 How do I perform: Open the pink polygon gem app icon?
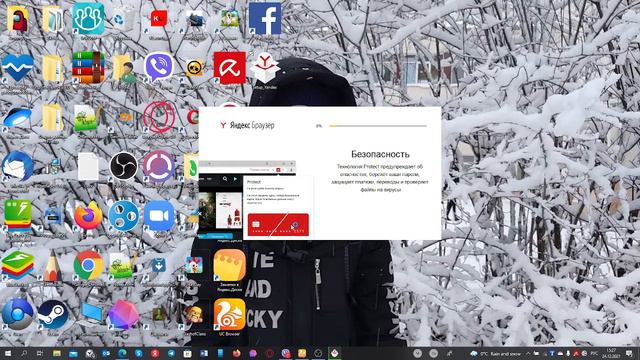[x=123, y=315]
